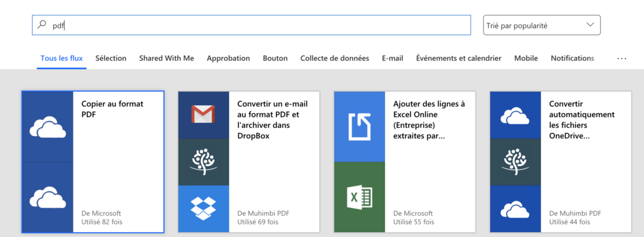The height and width of the screenshot is (237, 644).
Task: Click the magnifying glass search icon
Action: (42, 25)
